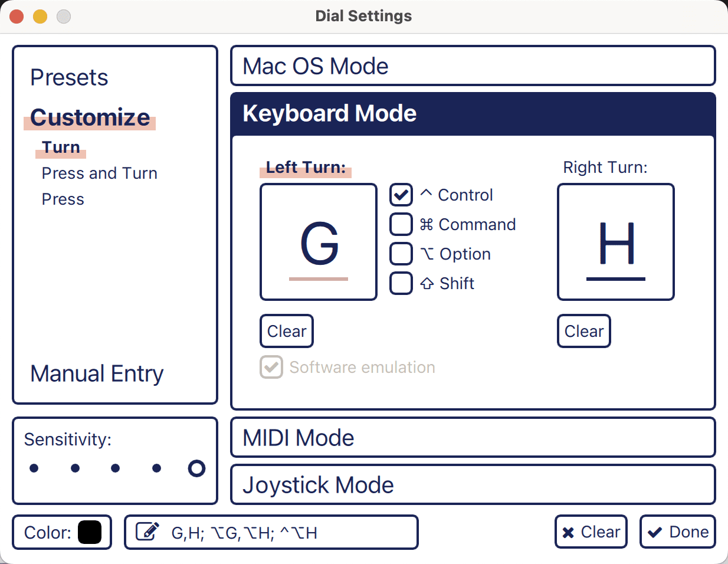This screenshot has height=564, width=728.
Task: Select the highest sensitivity ring marker
Action: [x=196, y=468]
